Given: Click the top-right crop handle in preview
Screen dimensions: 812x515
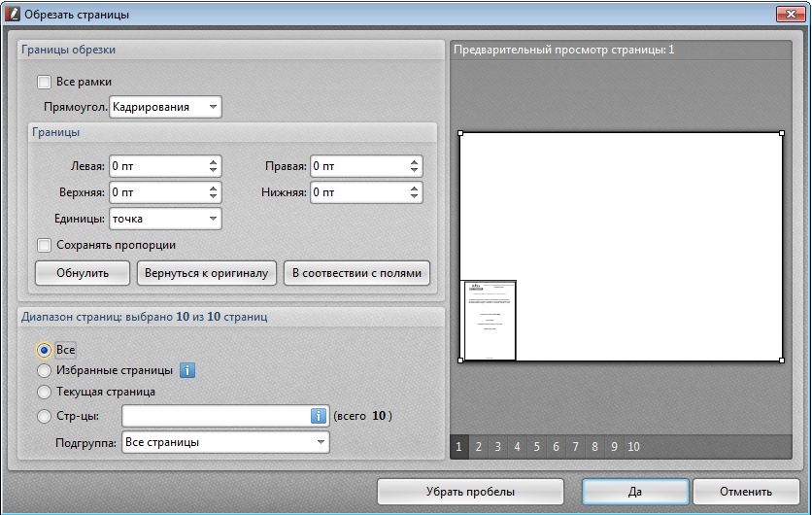Looking at the screenshot, I should pos(782,133).
